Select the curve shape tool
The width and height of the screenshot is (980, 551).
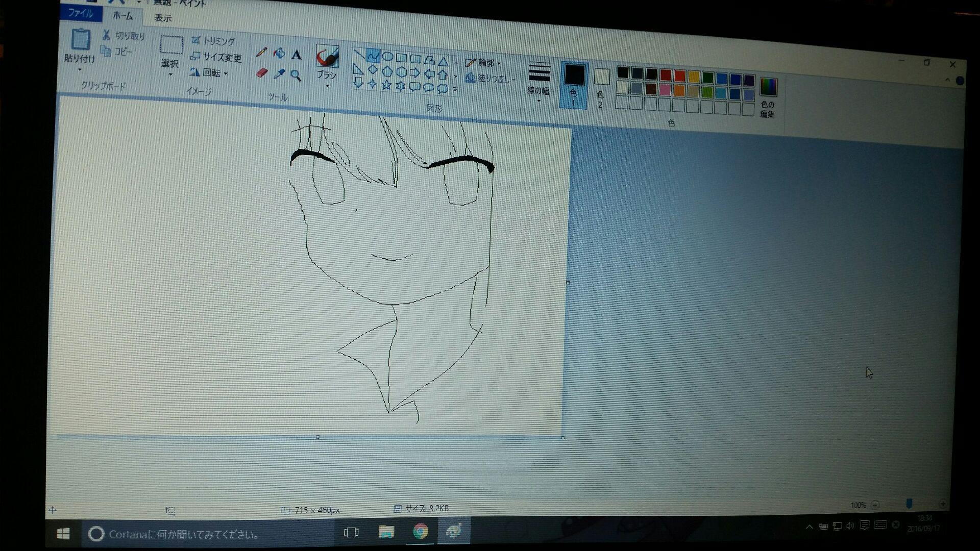(x=373, y=56)
